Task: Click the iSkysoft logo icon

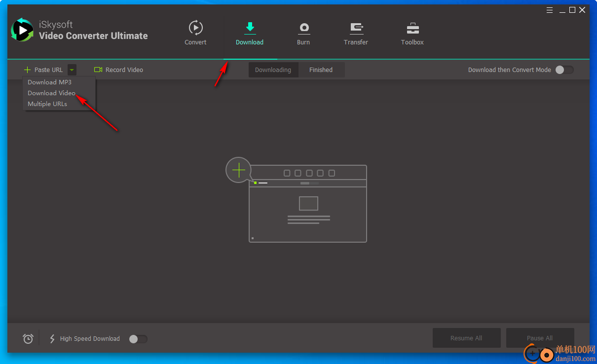Action: tap(22, 30)
